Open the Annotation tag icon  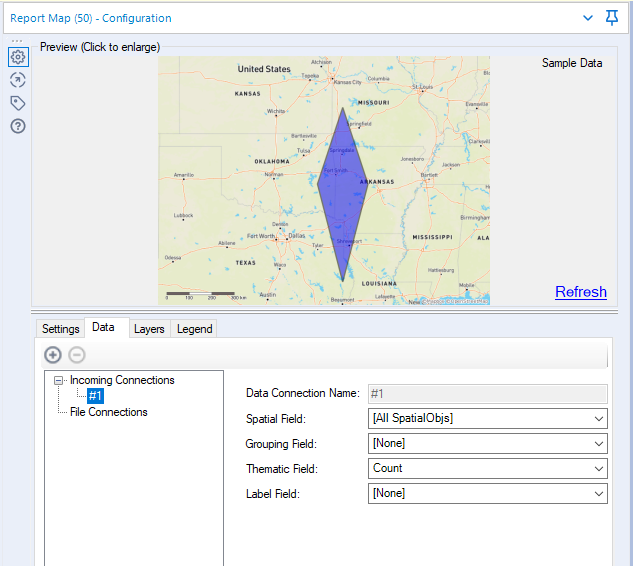coord(18,103)
